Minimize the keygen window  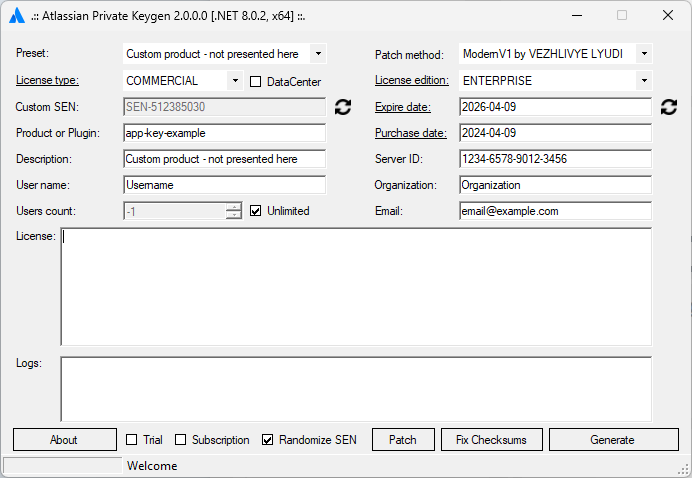[x=577, y=15]
